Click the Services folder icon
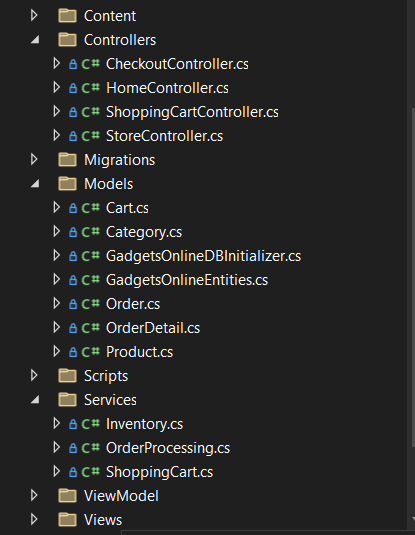Viewport: 415px width, 535px height. pos(67,400)
